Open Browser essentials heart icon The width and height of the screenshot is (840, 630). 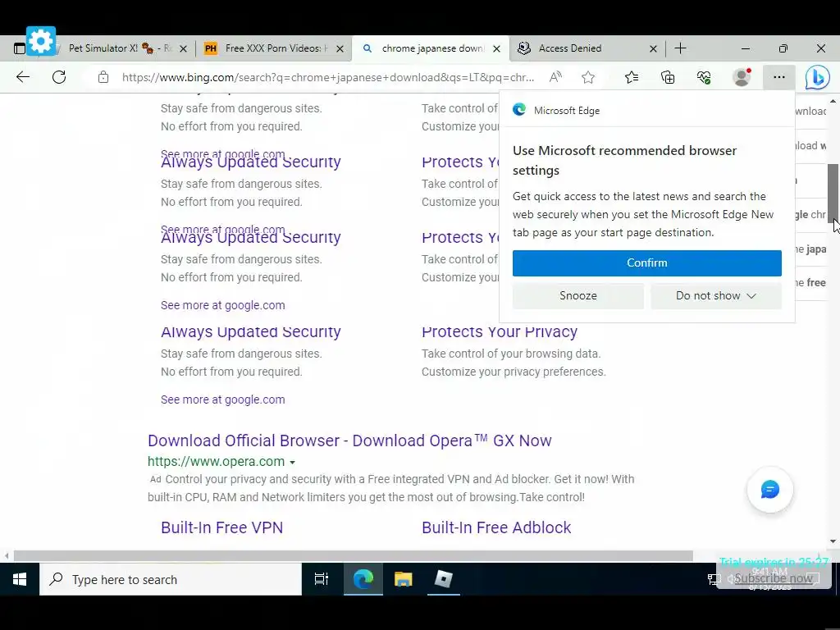[x=704, y=78]
